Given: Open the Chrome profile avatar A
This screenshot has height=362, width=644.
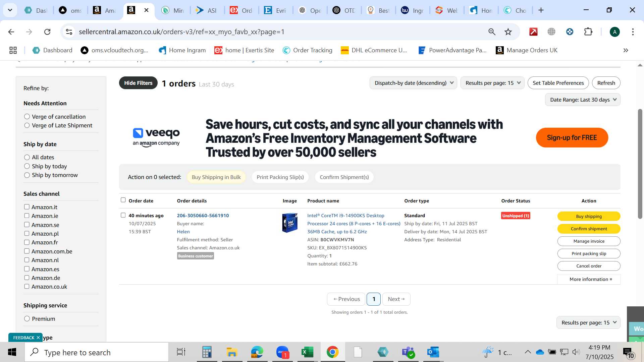Looking at the screenshot, I should (614, 32).
